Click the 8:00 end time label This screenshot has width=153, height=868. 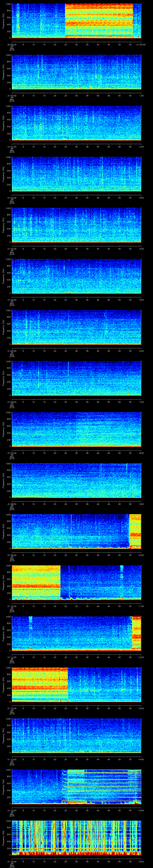click(x=141, y=453)
